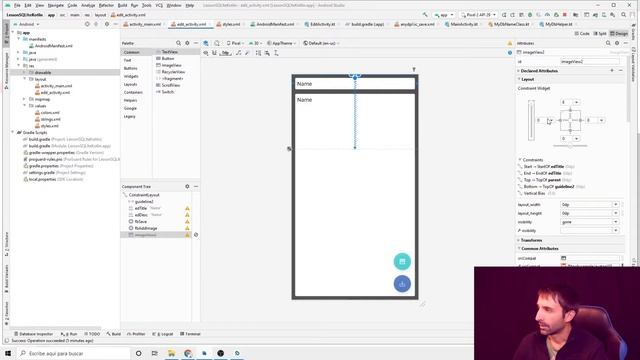The height and width of the screenshot is (360, 640).
Task: Expand the mipmap folder
Action: pyautogui.click(x=24, y=99)
